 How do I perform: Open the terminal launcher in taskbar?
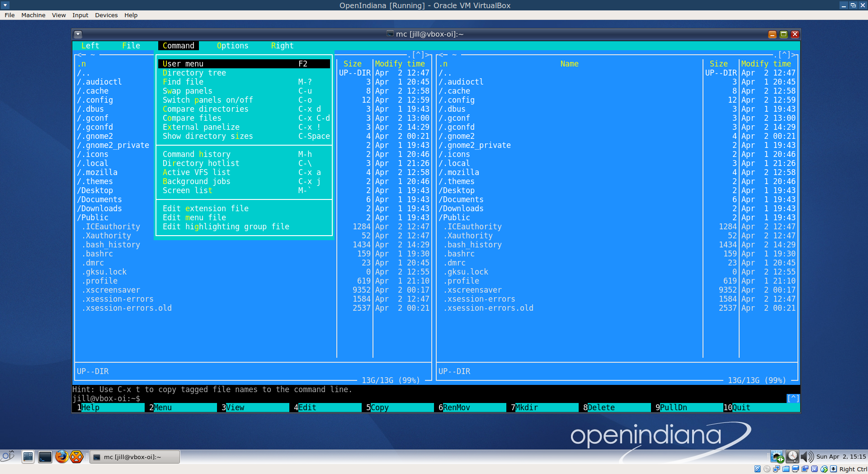45,457
